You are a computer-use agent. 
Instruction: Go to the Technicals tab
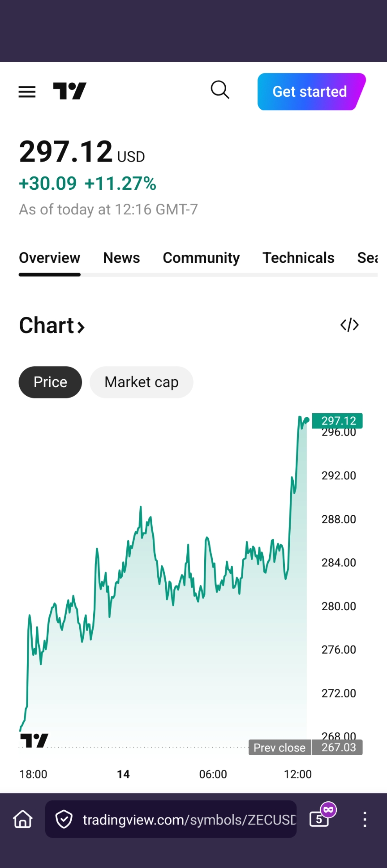(298, 258)
